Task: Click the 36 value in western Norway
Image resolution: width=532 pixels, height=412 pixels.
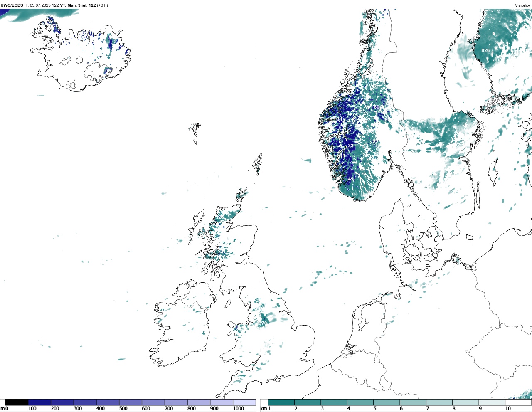Action: (348, 100)
